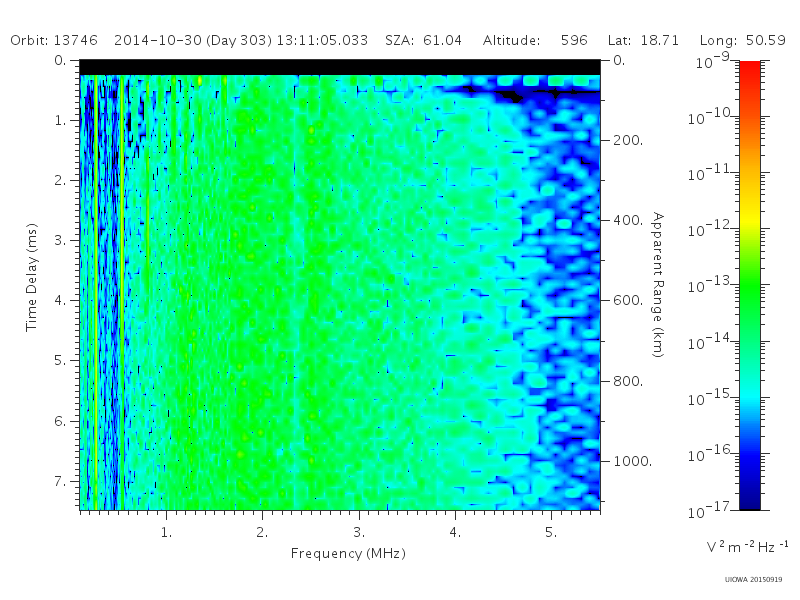Viewport: 800px width, 600px height.
Task: Click the frequency axis tick label '4.'
Action: click(x=455, y=532)
